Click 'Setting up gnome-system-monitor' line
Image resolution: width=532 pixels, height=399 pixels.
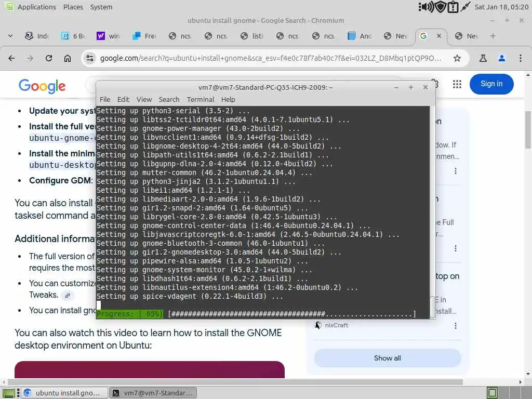point(204,270)
